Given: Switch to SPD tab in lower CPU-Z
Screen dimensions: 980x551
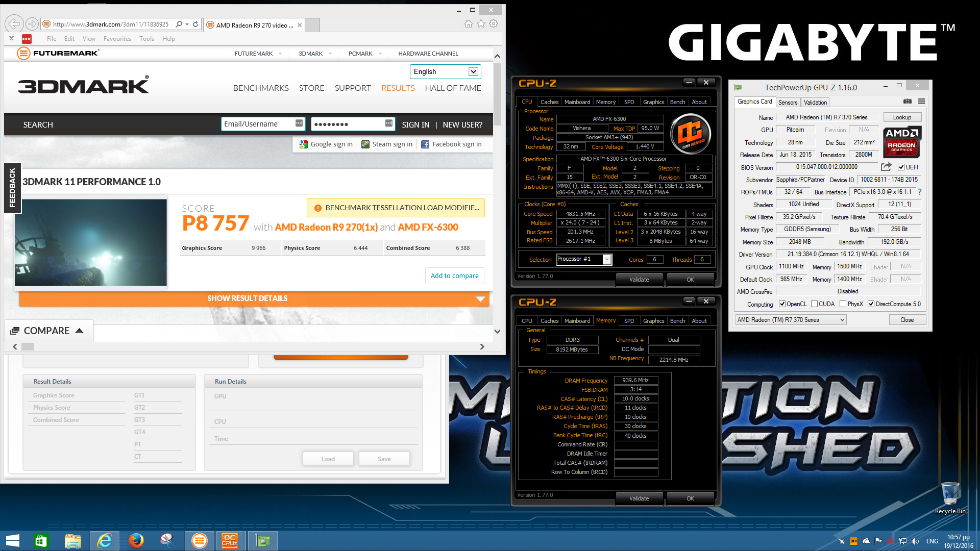Looking at the screenshot, I should coord(629,321).
